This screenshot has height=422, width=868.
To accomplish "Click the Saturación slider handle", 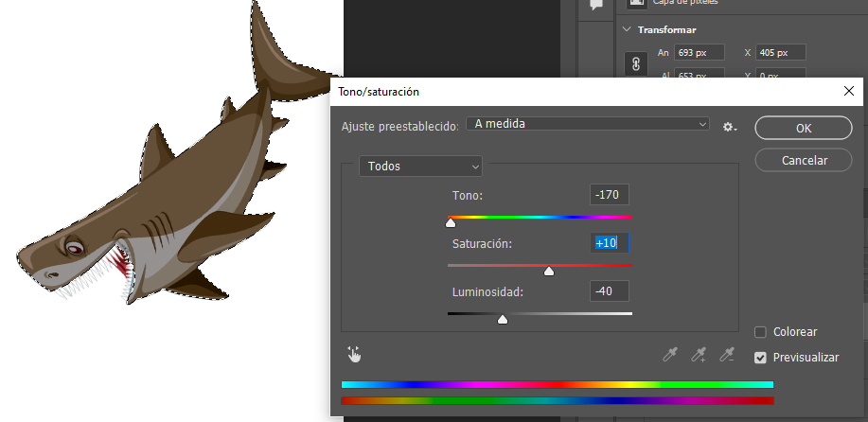I will click(549, 272).
